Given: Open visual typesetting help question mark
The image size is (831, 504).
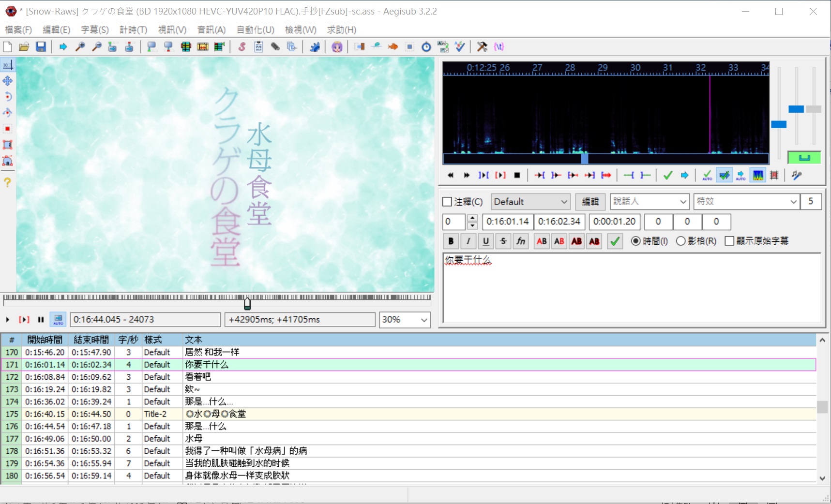Looking at the screenshot, I should click(8, 182).
